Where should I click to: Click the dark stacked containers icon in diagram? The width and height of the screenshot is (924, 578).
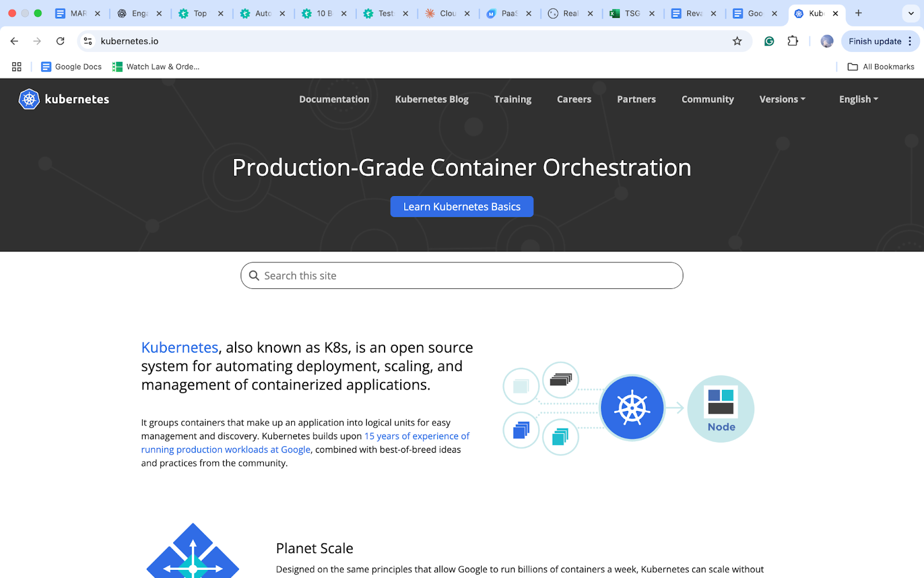tap(561, 380)
